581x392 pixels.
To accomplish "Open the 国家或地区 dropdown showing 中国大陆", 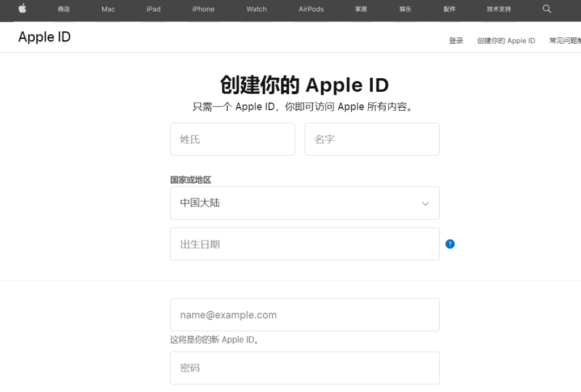I will (305, 203).
